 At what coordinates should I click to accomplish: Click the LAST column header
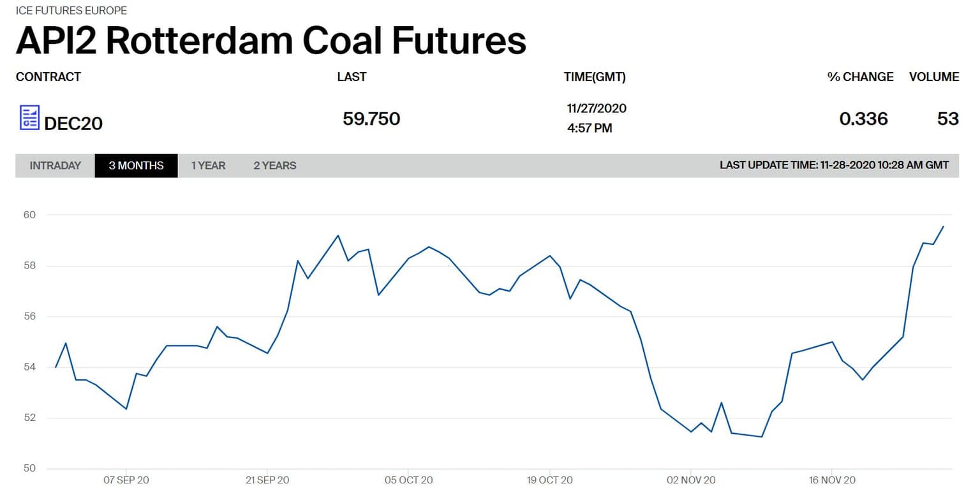[352, 77]
